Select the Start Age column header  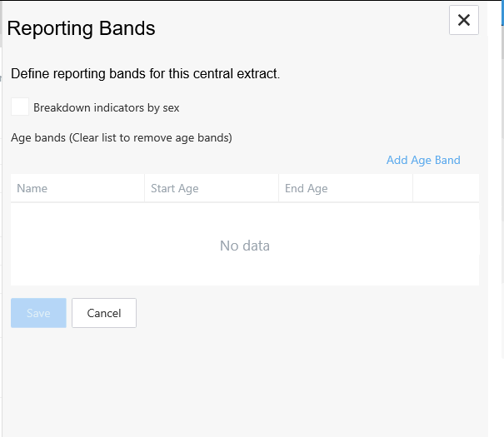[x=175, y=188]
